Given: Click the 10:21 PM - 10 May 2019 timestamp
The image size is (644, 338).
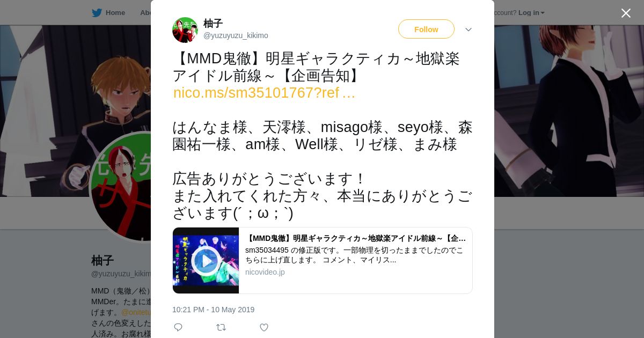Looking at the screenshot, I should (x=213, y=310).
